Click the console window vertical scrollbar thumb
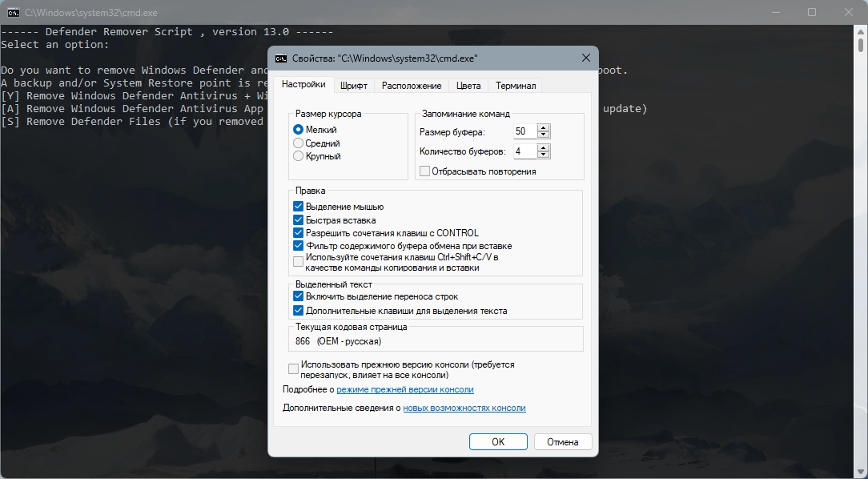This screenshot has width=868, height=479. (x=861, y=44)
